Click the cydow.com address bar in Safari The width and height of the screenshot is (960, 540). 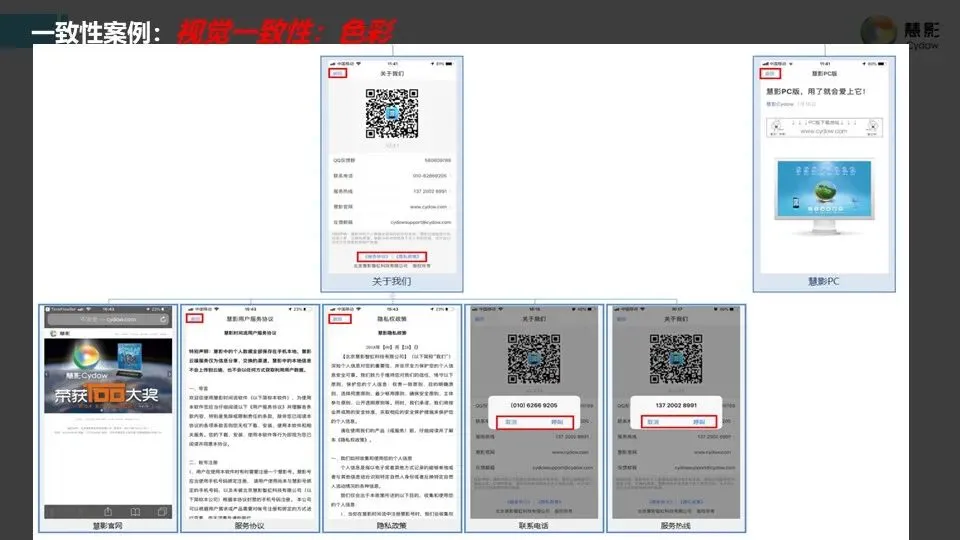point(108,320)
